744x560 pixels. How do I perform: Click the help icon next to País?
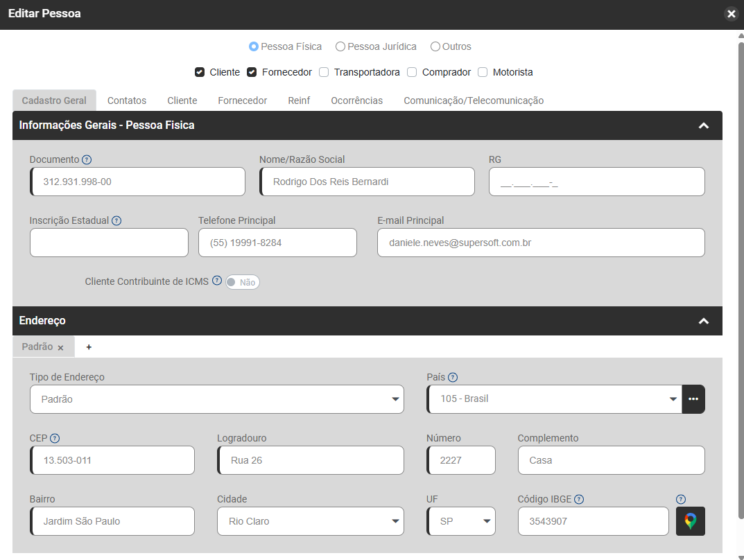tap(453, 378)
